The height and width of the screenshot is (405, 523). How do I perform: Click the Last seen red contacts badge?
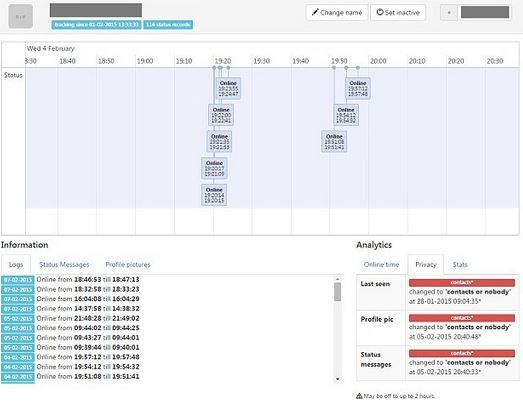click(462, 283)
